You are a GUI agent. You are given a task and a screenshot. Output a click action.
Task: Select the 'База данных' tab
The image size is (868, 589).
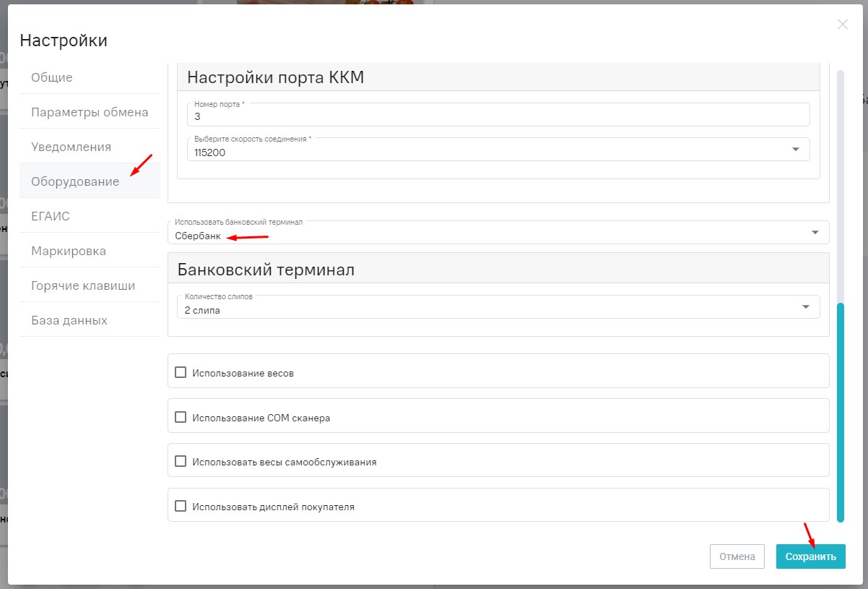[69, 320]
